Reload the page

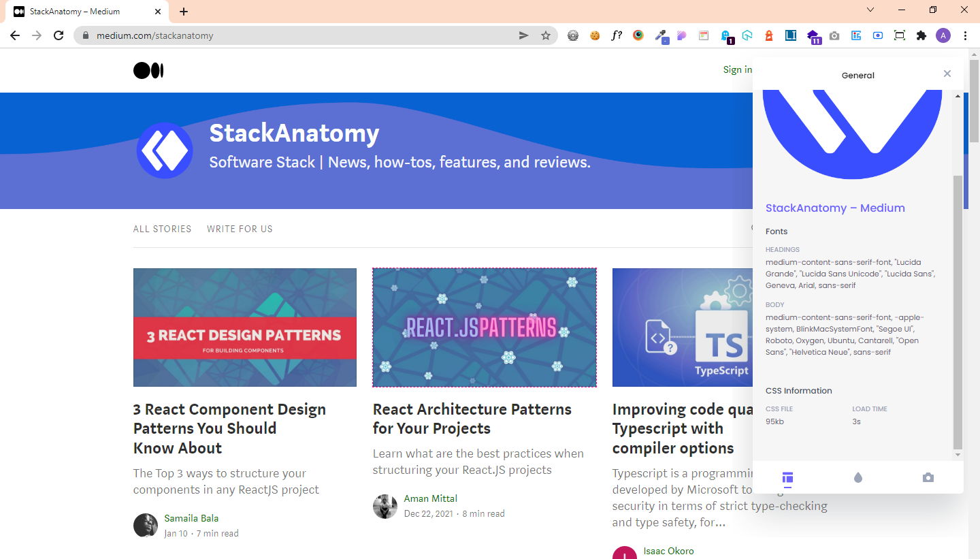[59, 35]
